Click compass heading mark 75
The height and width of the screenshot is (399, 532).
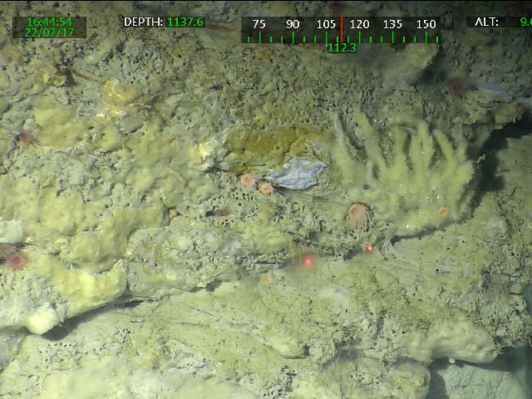coord(259,24)
